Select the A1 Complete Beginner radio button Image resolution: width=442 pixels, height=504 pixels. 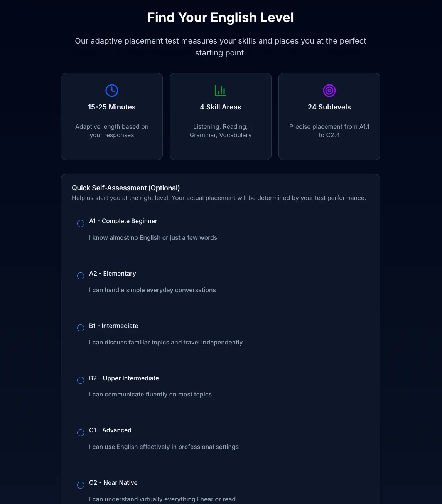coord(81,223)
